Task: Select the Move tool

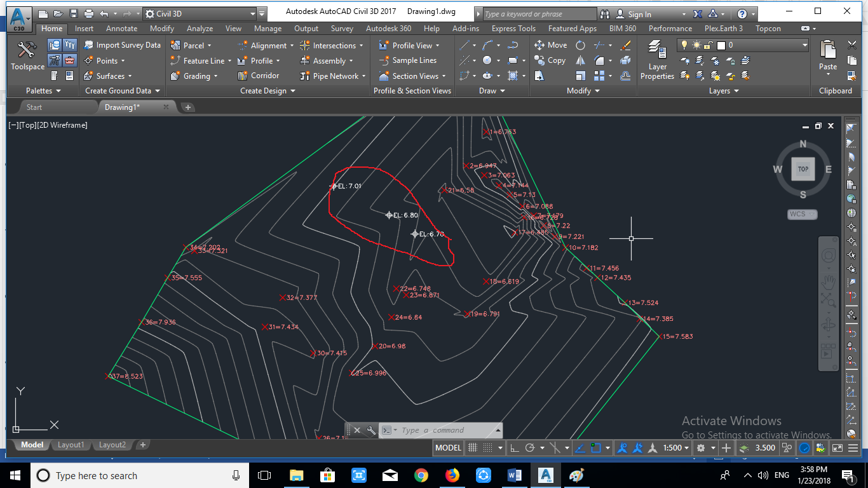Action: click(x=550, y=45)
